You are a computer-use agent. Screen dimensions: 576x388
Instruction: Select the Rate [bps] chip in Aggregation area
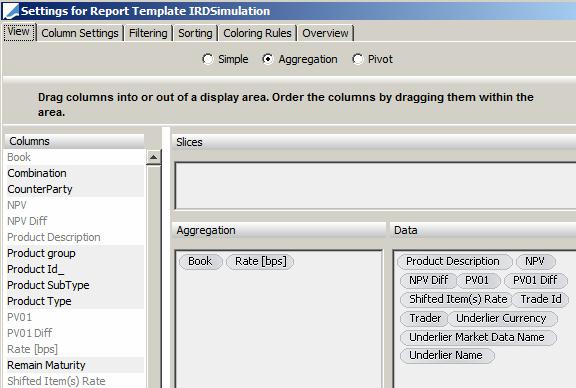[x=260, y=261]
